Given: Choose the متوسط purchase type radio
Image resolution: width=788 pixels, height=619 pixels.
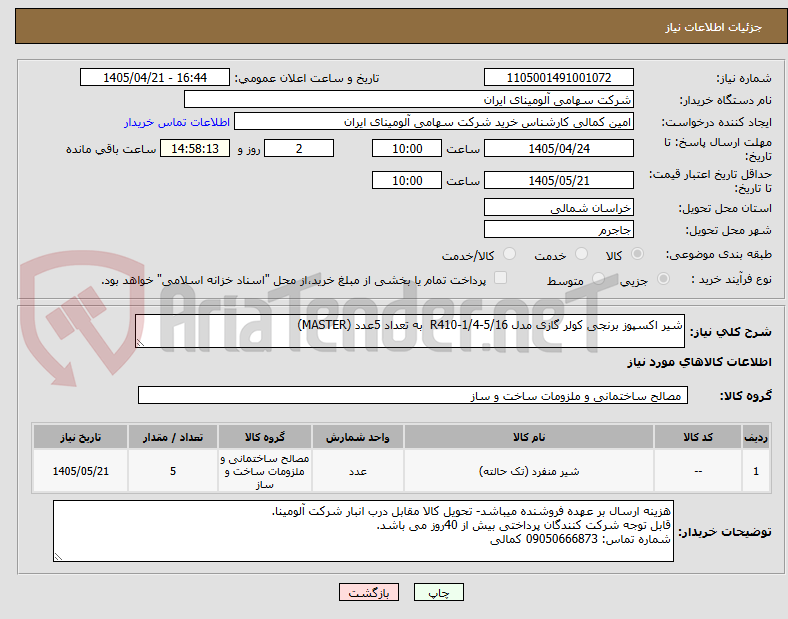Looking at the screenshot, I should click(598, 278).
